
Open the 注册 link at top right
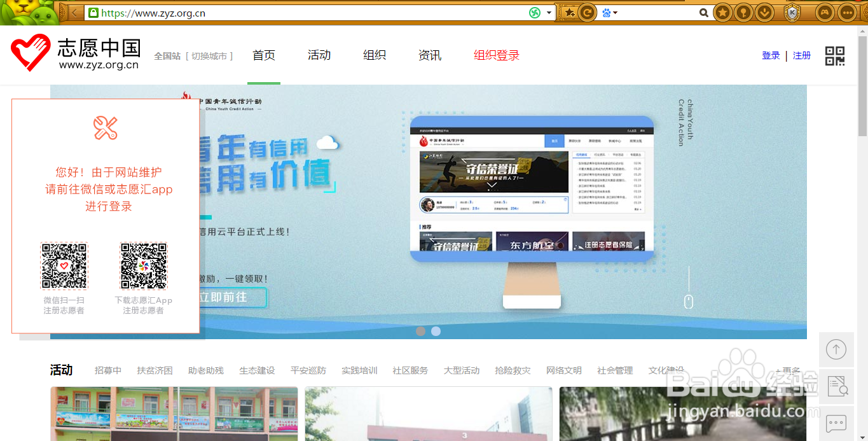pos(802,55)
